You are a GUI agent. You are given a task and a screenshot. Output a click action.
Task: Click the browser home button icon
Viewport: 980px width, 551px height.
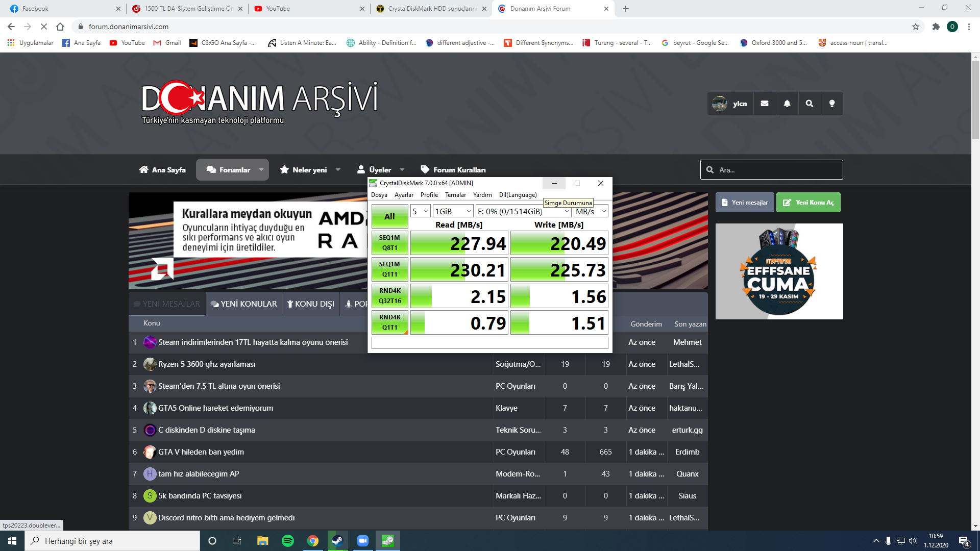60,27
